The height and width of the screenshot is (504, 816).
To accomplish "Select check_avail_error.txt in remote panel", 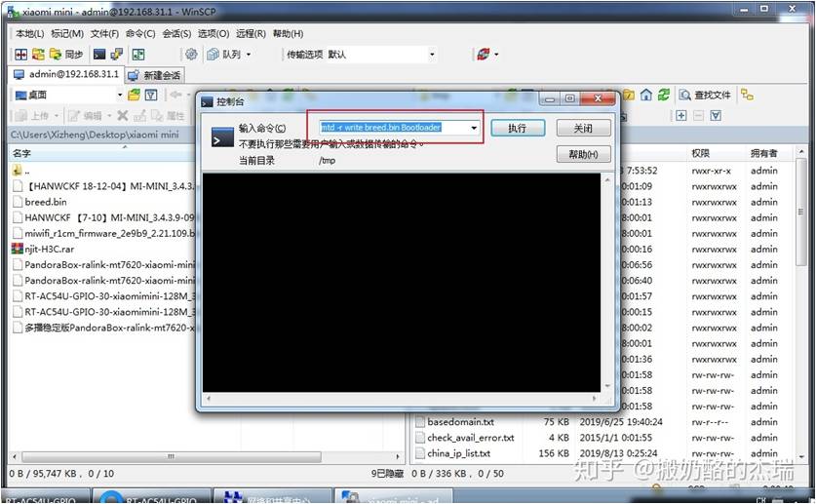I will 471,438.
